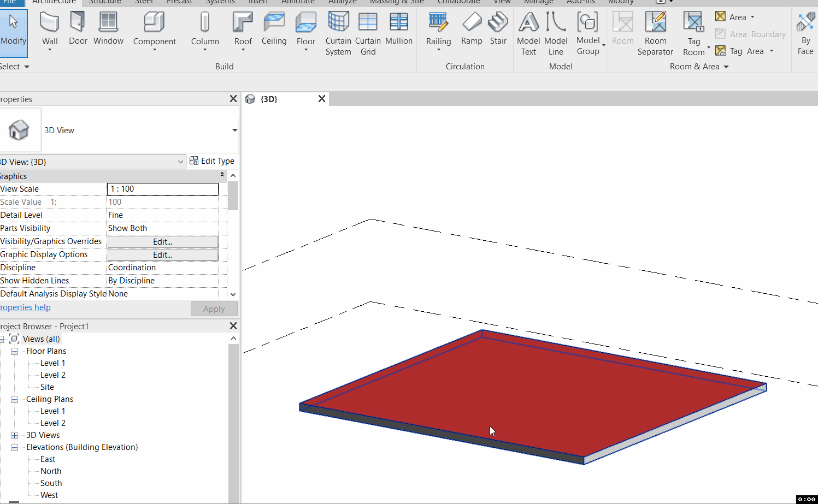Image resolution: width=818 pixels, height=504 pixels.
Task: Open the Properties help link
Action: 25,307
